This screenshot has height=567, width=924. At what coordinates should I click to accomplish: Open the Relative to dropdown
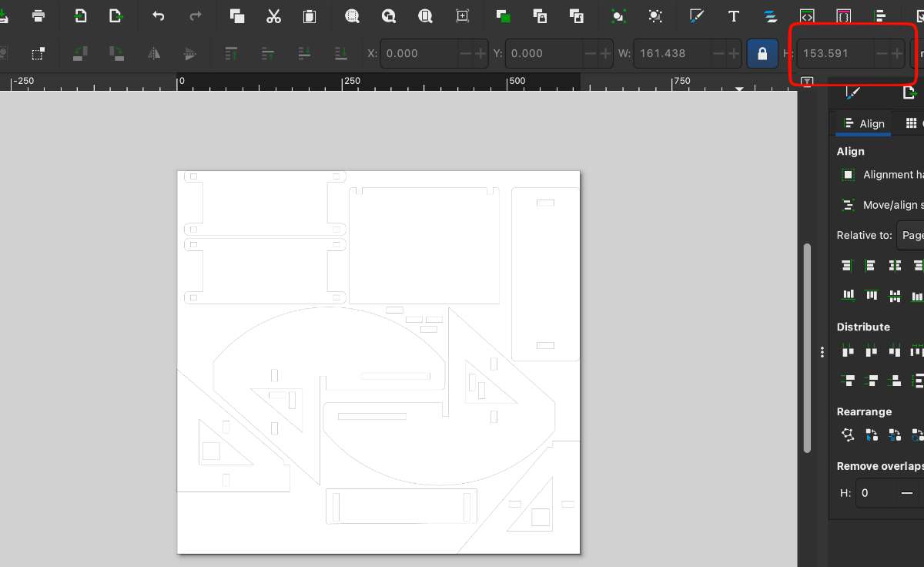(911, 235)
